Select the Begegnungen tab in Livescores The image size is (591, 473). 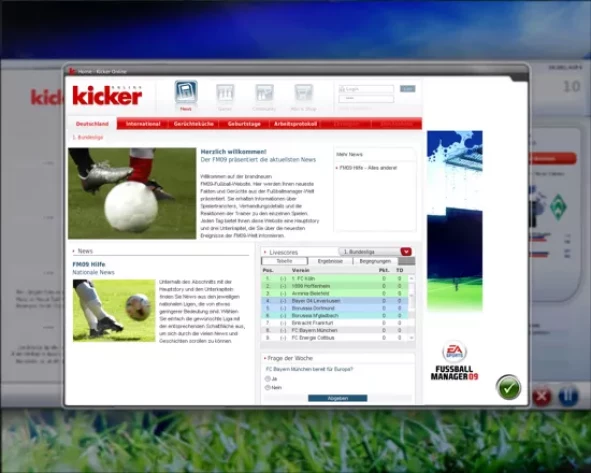(375, 261)
